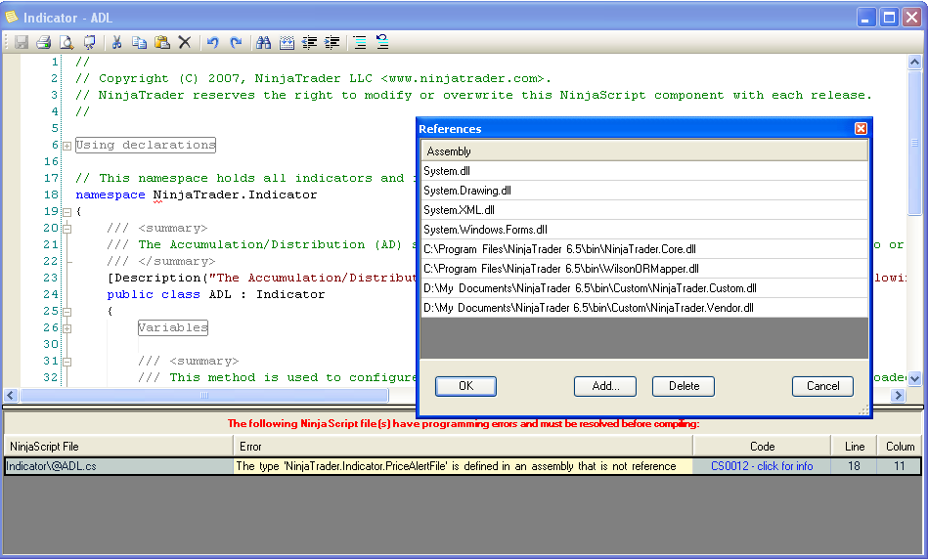Click the namespace keyword on line 18

[110, 194]
